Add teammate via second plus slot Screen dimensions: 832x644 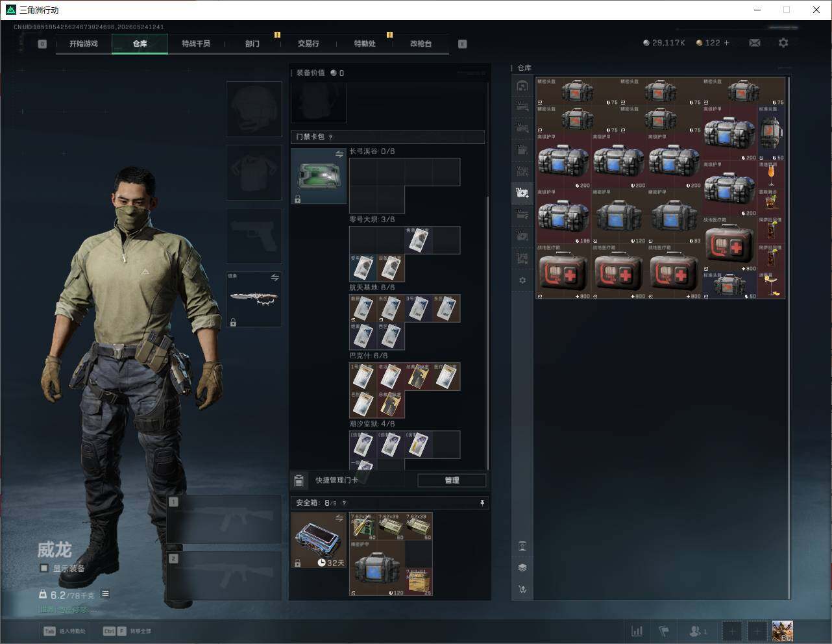(x=757, y=631)
